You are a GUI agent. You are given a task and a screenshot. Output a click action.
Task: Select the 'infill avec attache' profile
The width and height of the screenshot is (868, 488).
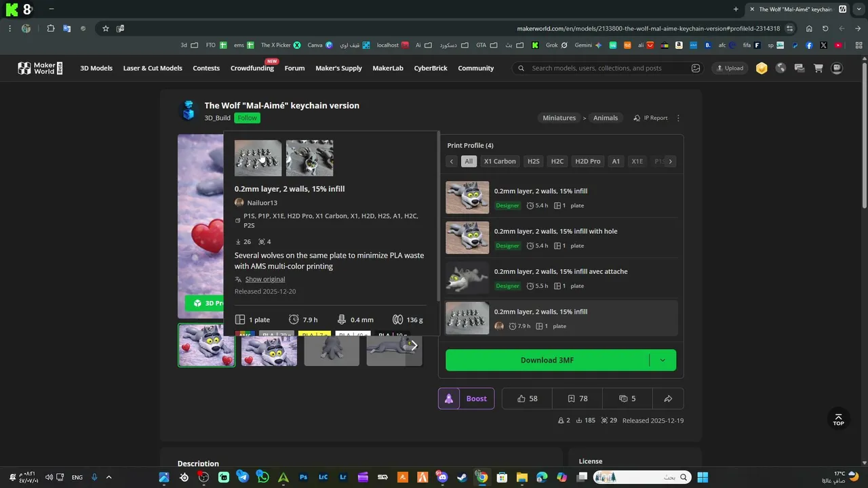(561, 278)
